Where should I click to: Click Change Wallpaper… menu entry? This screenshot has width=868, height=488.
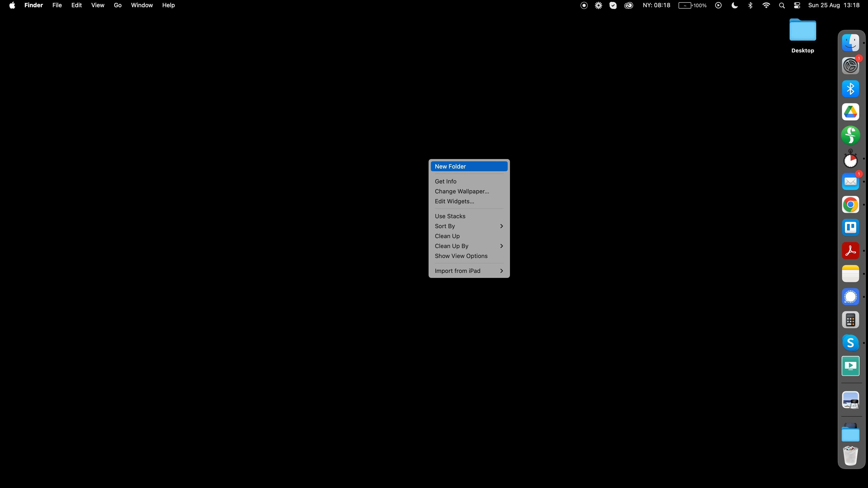click(x=462, y=191)
